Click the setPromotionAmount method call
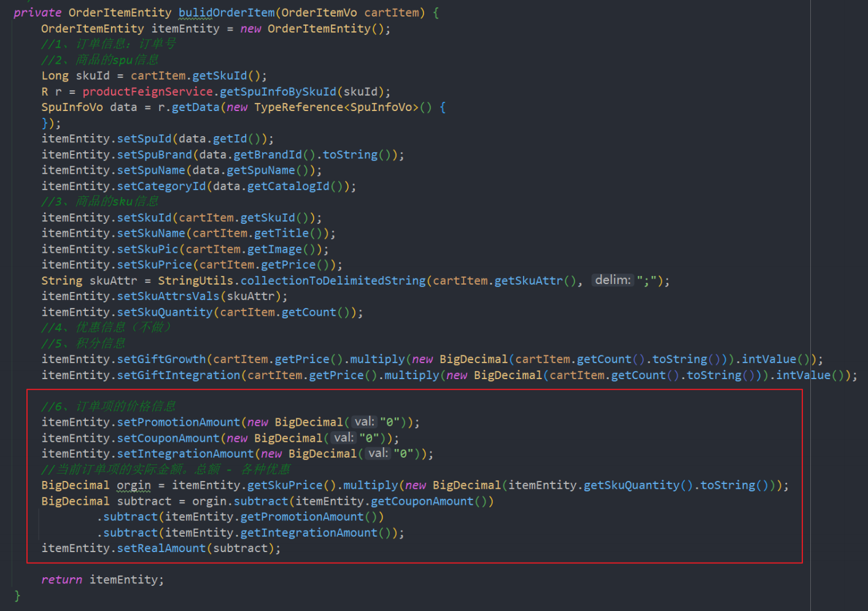 179,422
